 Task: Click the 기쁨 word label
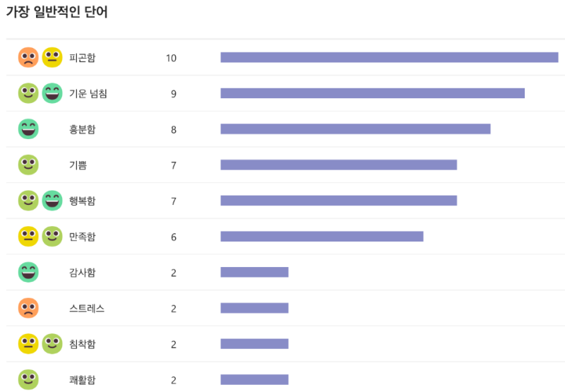(78, 165)
